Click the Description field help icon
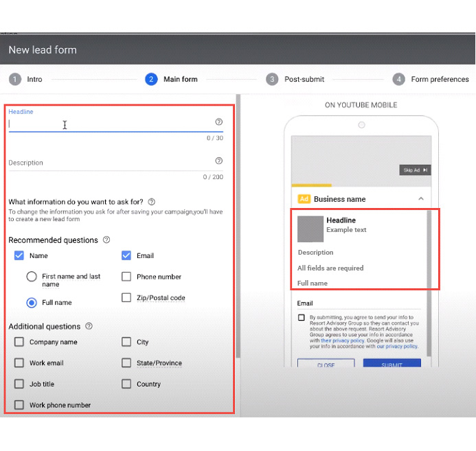Screen dimensions: 476x451 218,161
